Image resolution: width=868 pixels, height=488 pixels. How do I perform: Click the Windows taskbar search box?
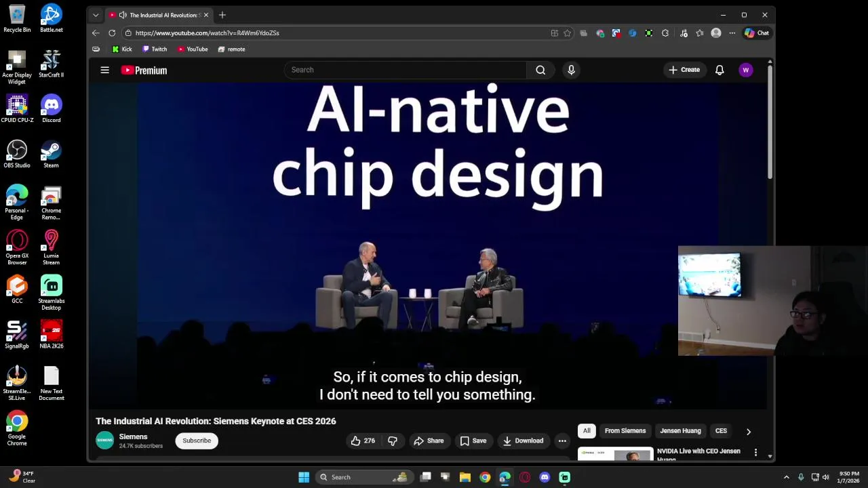[365, 477]
